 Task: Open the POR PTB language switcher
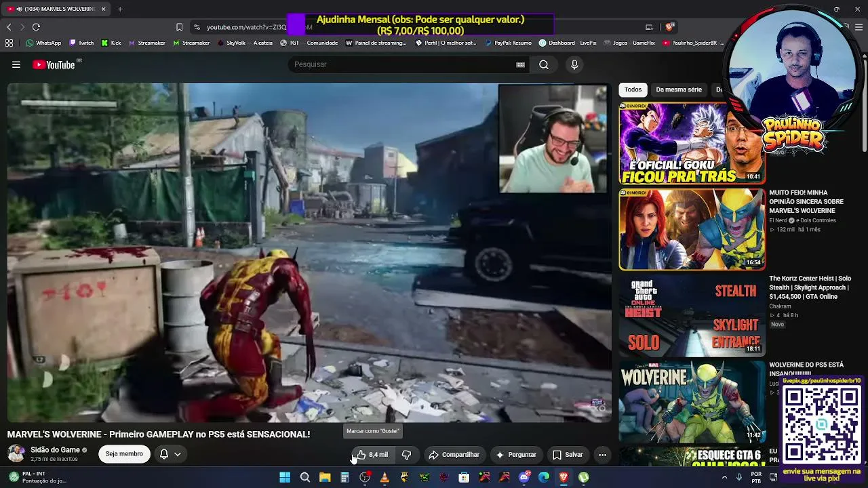pos(756,477)
